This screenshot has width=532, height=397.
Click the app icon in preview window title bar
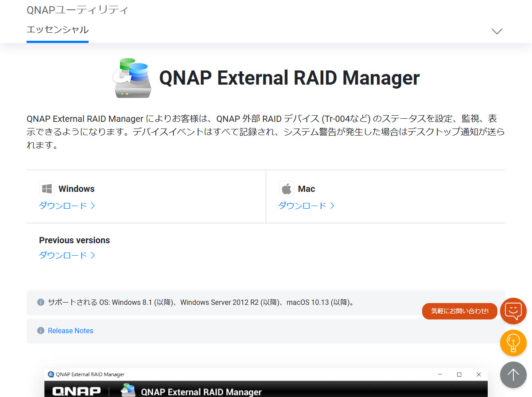(50, 374)
